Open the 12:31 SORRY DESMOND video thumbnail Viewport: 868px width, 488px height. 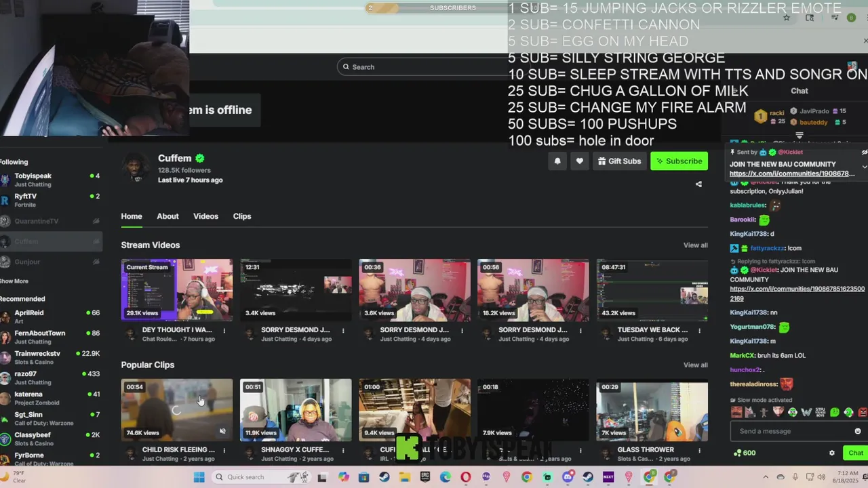click(296, 289)
